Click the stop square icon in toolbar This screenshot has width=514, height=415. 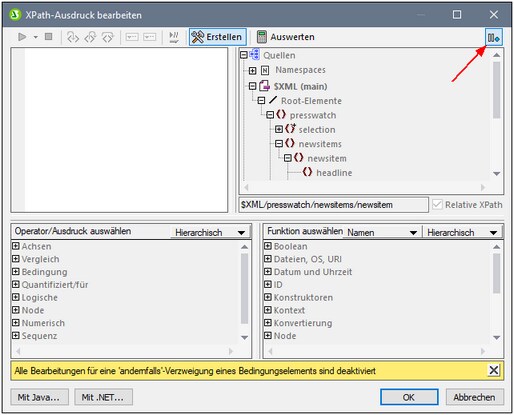49,37
